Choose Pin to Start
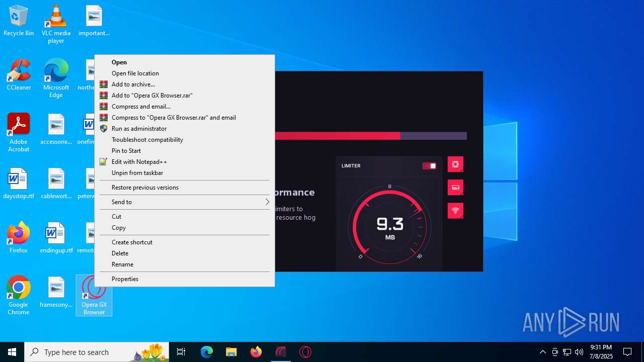The height and width of the screenshot is (362, 644). pos(185,151)
